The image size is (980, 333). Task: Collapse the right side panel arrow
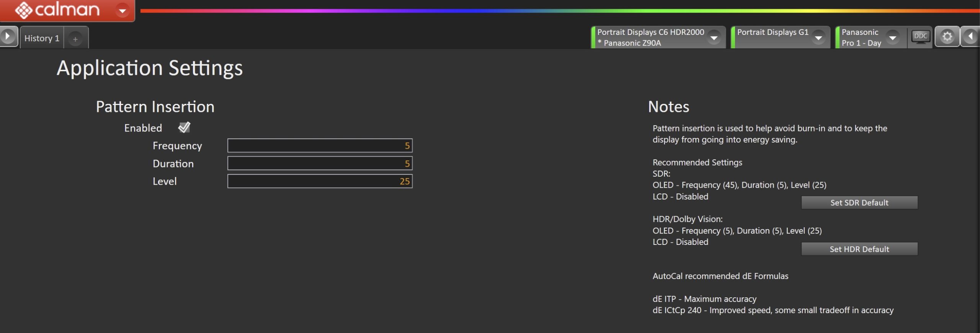(970, 37)
